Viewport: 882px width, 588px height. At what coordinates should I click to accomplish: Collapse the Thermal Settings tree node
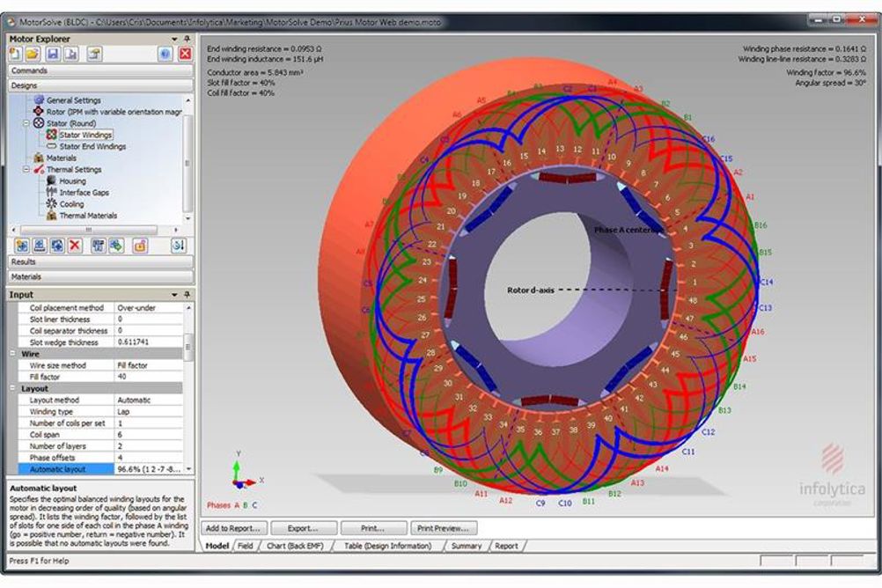click(26, 169)
